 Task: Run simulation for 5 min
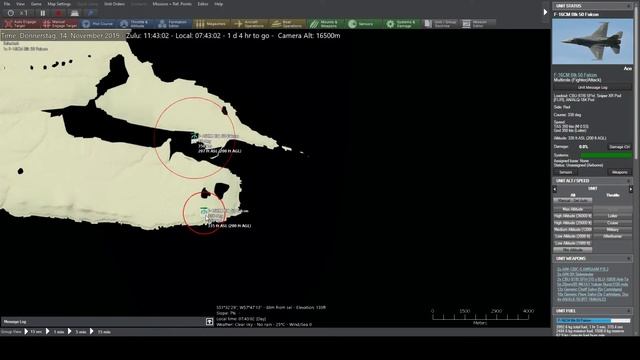78,332
